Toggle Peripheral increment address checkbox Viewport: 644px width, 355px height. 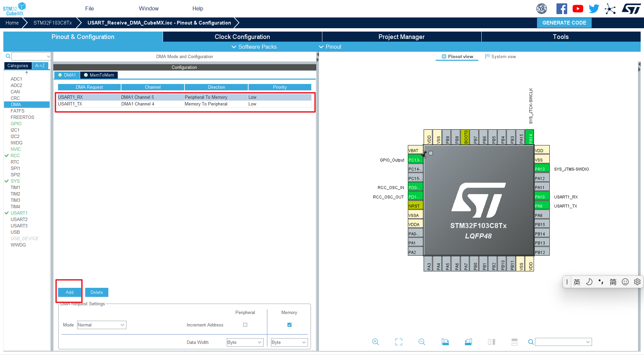[x=245, y=325]
